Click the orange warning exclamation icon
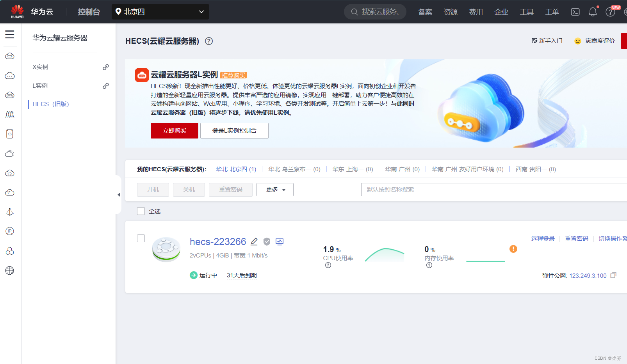Screen dimensions: 627x364 513,249
